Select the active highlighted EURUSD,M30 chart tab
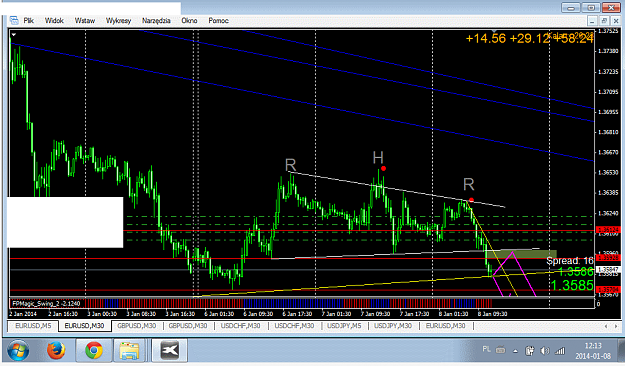 point(85,326)
